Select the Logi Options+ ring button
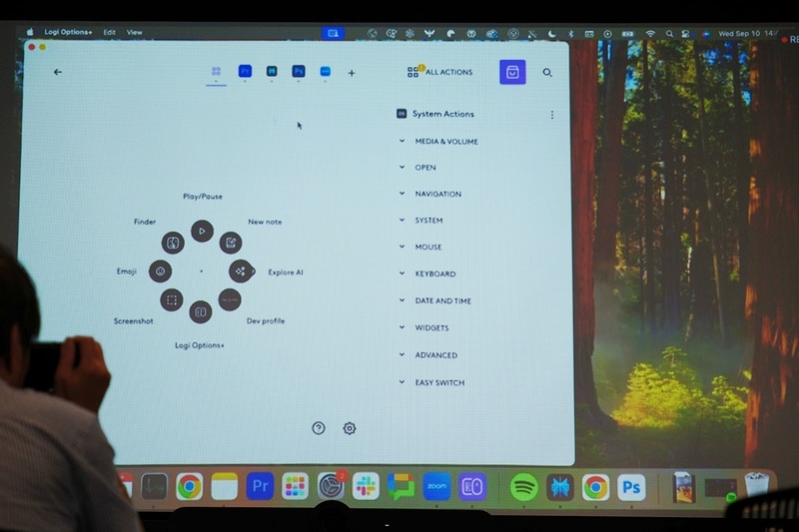Screen dimensions: 799x532 pyautogui.click(x=201, y=312)
